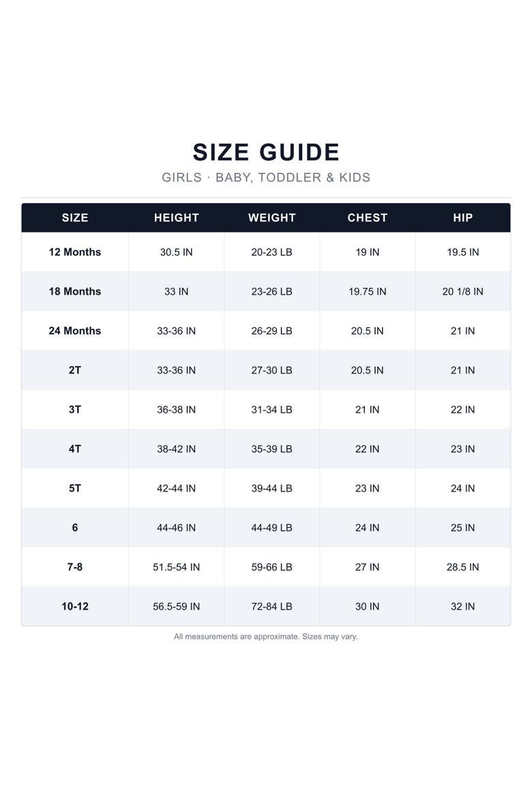Select the WEIGHT column header
This screenshot has height=798, width=532.
[x=272, y=218]
